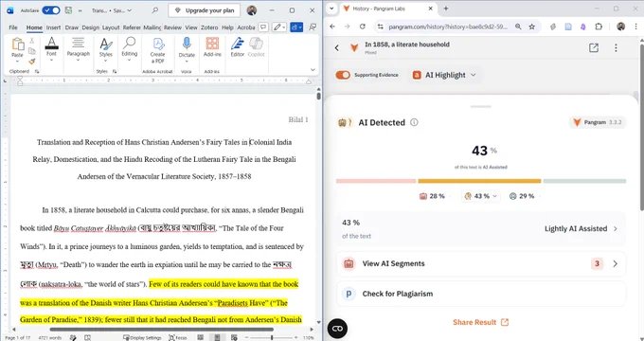This screenshot has height=341, width=644.
Task: Open Display Settings in Word status bar
Action: pyautogui.click(x=142, y=337)
